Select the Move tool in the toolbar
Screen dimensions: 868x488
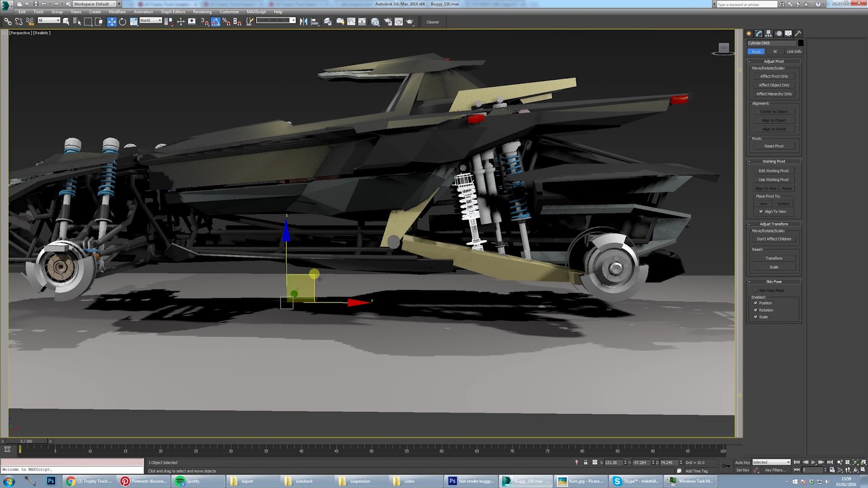coord(112,22)
